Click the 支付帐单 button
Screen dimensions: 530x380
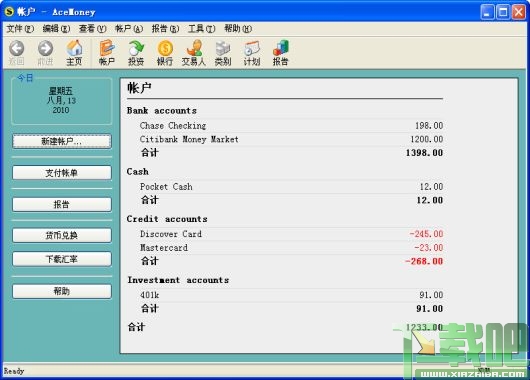(x=62, y=173)
